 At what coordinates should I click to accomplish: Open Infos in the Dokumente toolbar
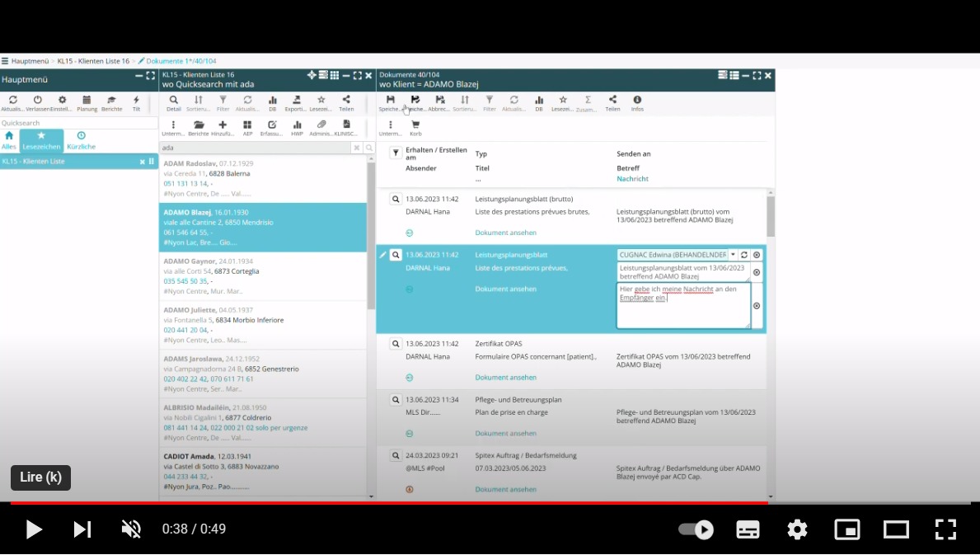637,100
